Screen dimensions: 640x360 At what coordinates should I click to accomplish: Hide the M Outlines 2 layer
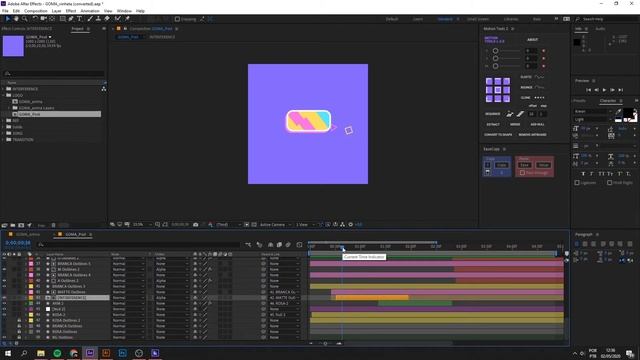[4, 269]
